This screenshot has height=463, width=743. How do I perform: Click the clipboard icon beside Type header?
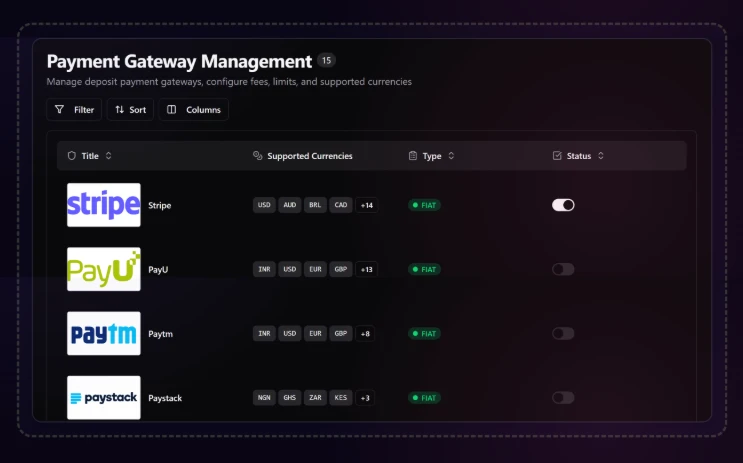click(x=413, y=156)
